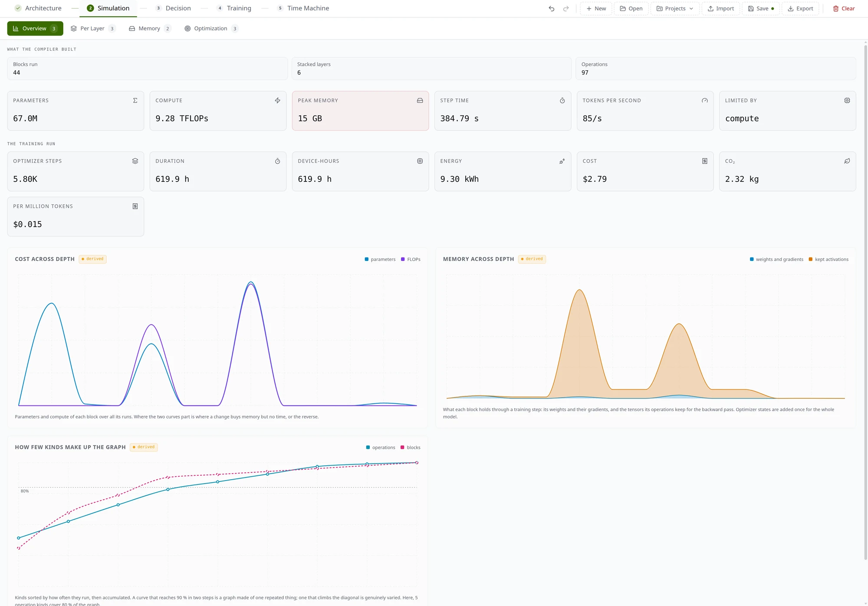Click the sigma icon on Parameters card
Viewport: 868px width, 606px height.
click(x=135, y=100)
